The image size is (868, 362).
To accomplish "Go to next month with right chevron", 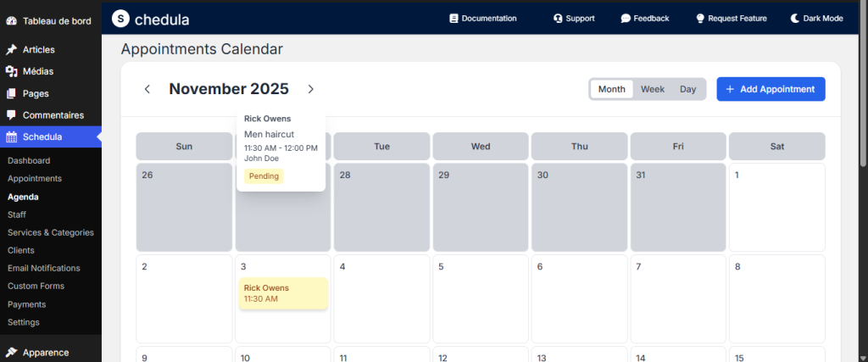I will point(310,89).
